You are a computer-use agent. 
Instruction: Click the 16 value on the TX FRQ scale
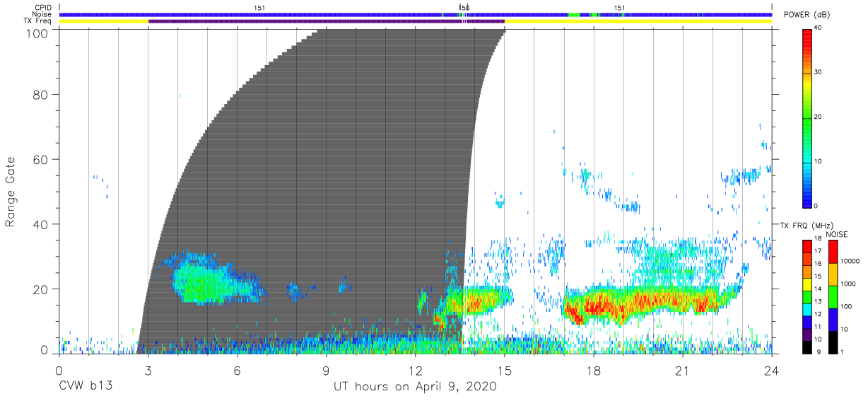[x=819, y=265]
